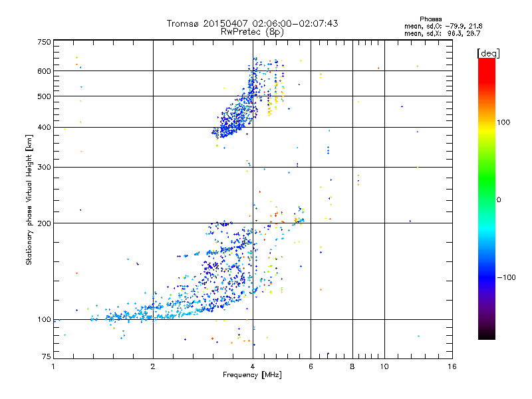Click the title "Tromsø 20150407 02:06:00-02:07:43"
This screenshot has height=399, width=532.
(252, 23)
